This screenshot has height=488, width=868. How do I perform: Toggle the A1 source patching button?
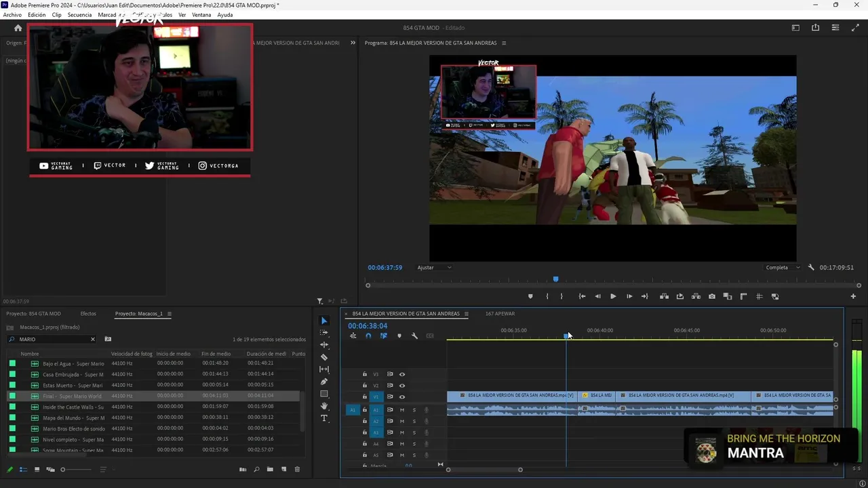(x=353, y=410)
